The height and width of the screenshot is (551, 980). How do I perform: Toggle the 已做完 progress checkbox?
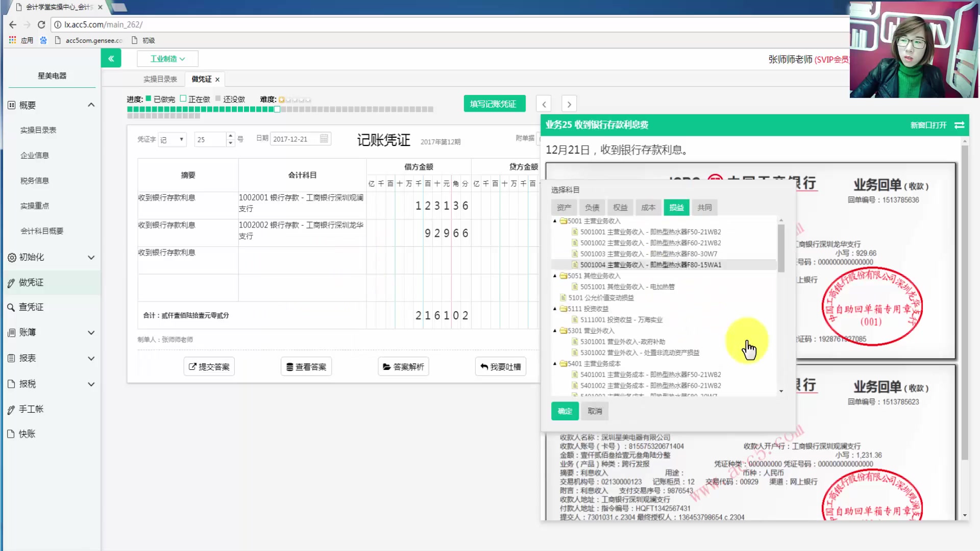click(148, 99)
